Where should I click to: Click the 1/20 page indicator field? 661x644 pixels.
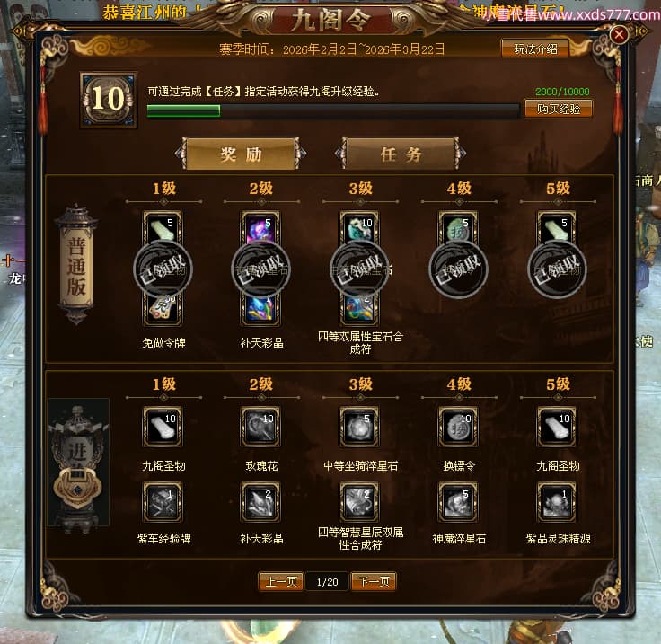point(327,582)
